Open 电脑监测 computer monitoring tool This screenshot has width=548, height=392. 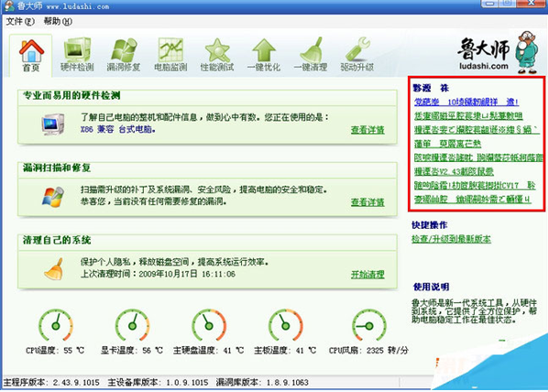tap(170, 55)
